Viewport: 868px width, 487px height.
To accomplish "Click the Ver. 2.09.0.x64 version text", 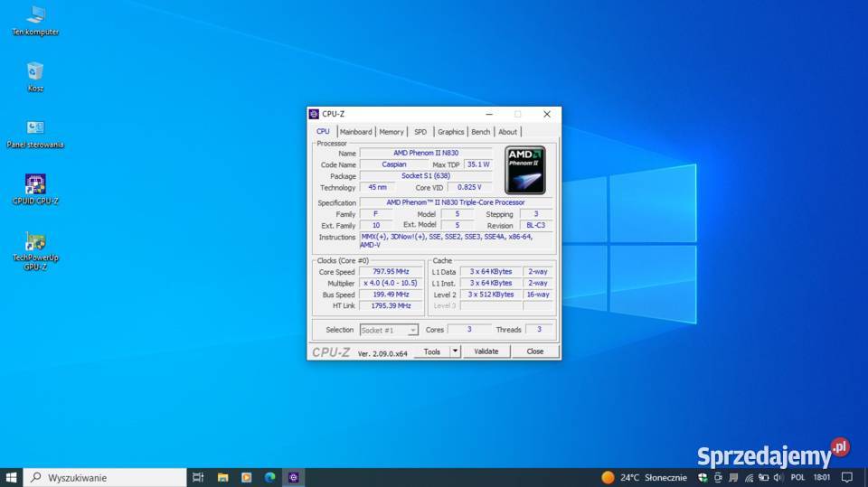I will click(x=382, y=353).
